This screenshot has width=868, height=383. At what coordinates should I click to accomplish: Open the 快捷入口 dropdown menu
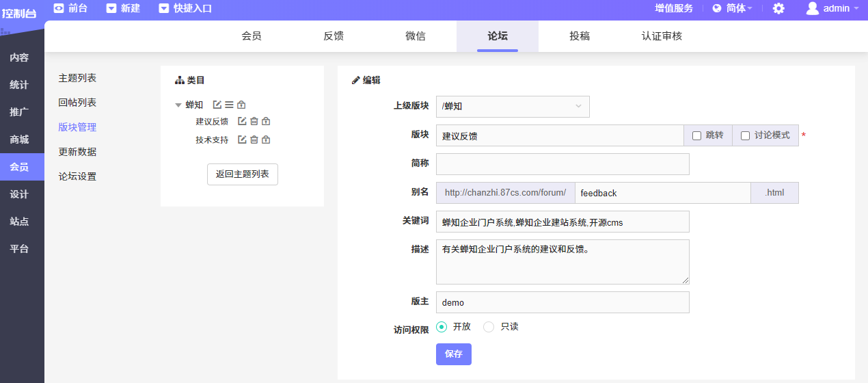[x=185, y=8]
